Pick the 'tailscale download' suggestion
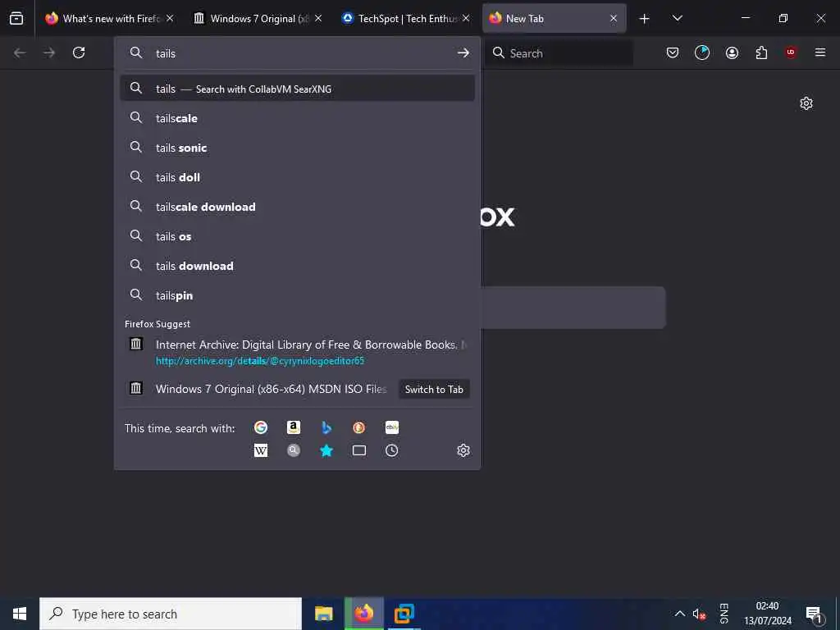Screen dimensions: 840x630 pyautogui.click(x=297, y=207)
